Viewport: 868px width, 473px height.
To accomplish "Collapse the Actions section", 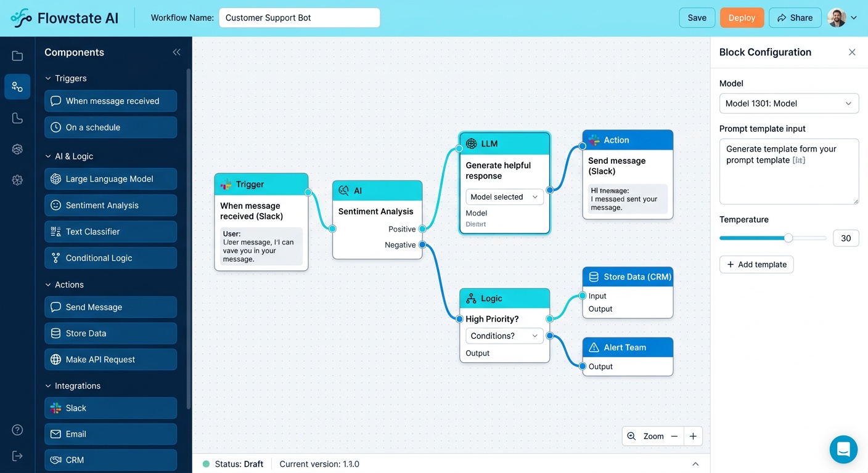I will pyautogui.click(x=48, y=285).
